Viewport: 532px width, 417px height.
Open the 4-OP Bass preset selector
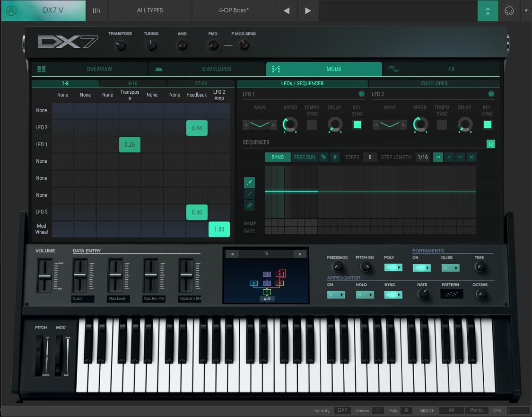234,10
